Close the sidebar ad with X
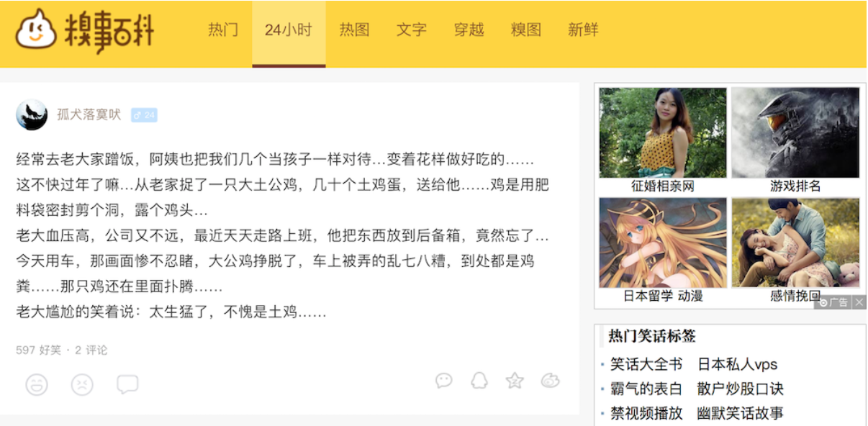Image resolution: width=868 pixels, height=426 pixels. pos(859,303)
